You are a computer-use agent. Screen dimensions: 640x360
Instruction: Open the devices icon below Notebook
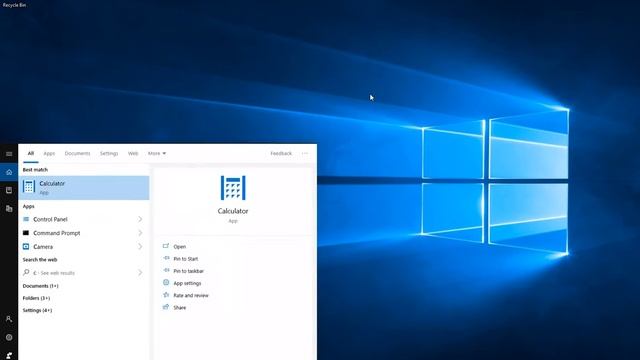pos(9,209)
